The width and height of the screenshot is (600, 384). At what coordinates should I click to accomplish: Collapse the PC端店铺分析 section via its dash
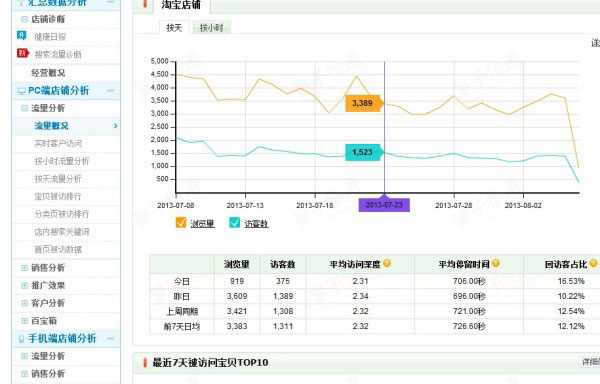pyautogui.click(x=111, y=91)
